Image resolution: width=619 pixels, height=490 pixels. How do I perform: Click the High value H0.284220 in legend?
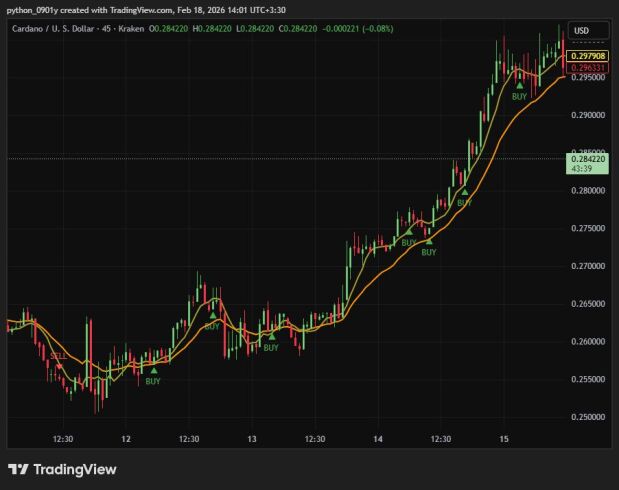click(x=212, y=28)
